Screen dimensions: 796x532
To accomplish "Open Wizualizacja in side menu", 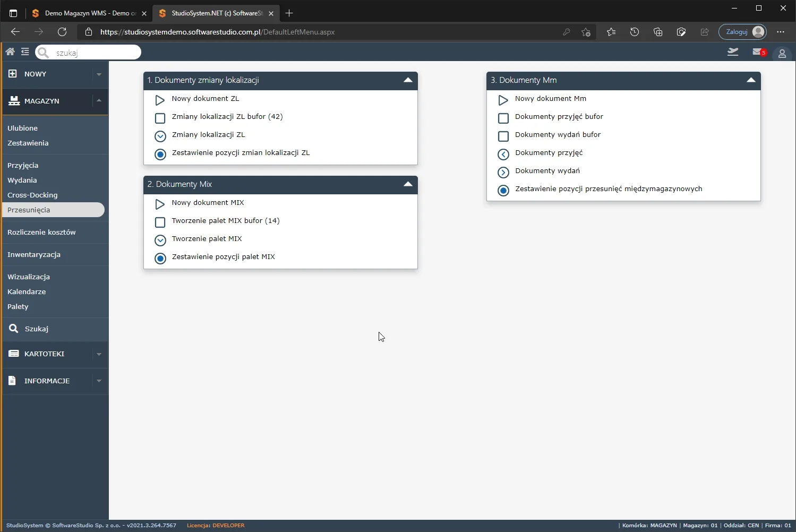I will tap(29, 277).
